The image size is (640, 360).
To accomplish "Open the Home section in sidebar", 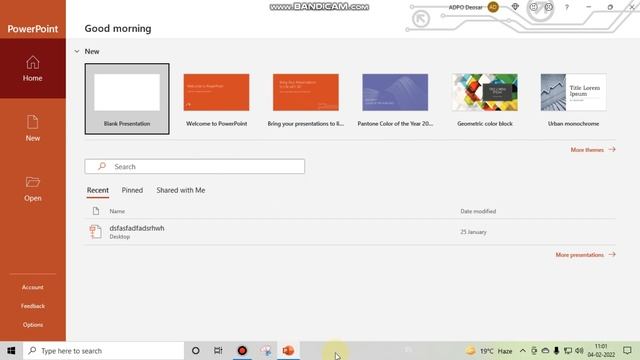I will point(33,69).
